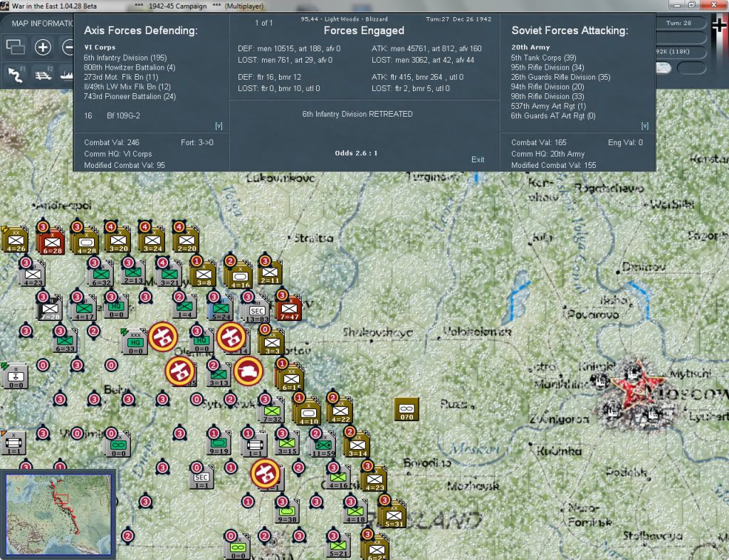Click the Turn: 28 indicator
The image size is (729, 560).
(x=678, y=23)
